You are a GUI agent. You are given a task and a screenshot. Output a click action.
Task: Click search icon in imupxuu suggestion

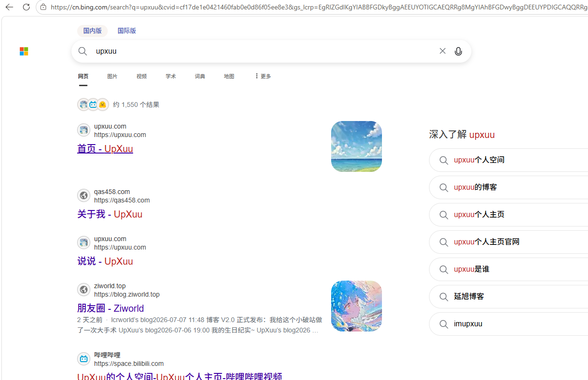[x=444, y=324]
